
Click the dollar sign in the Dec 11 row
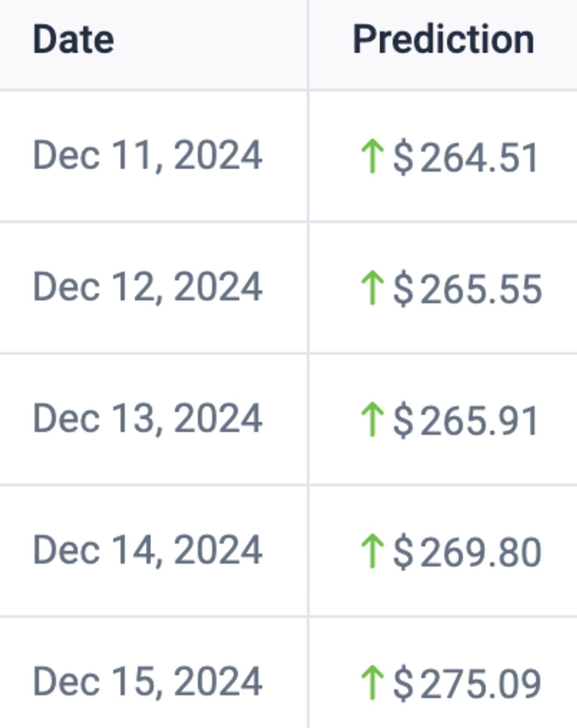point(403,157)
